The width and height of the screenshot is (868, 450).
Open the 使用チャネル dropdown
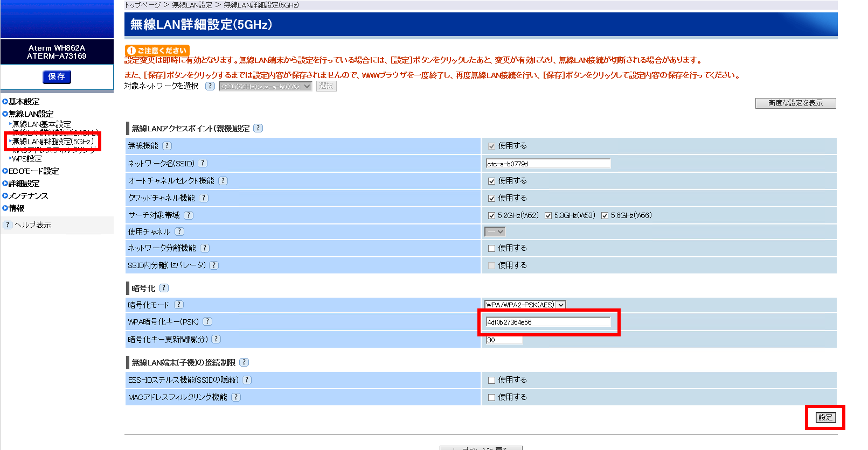(x=495, y=231)
